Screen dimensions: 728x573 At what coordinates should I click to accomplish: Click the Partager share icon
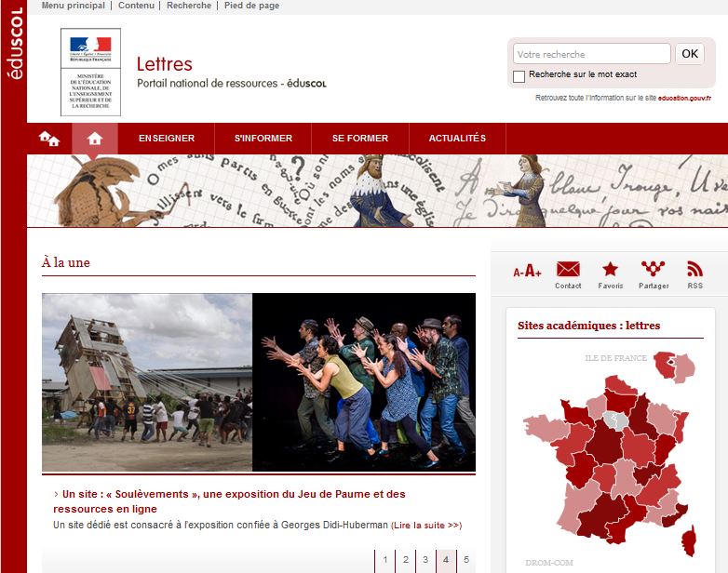tap(654, 270)
